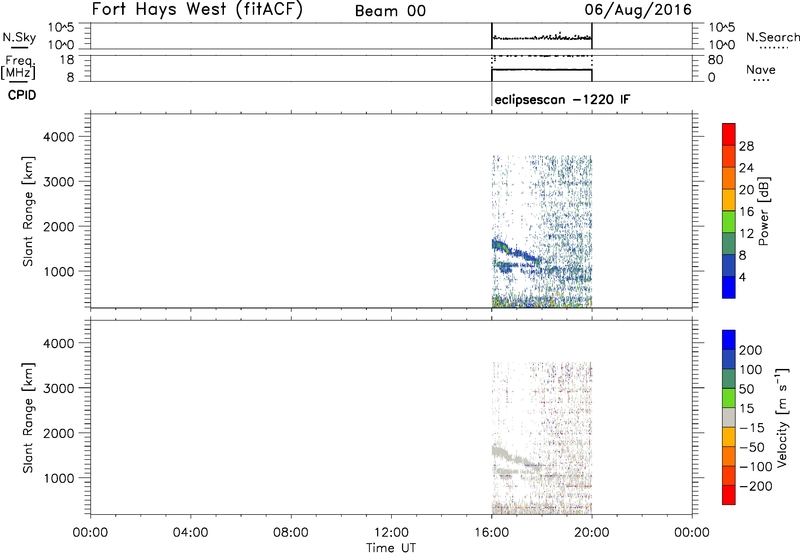Click the 16:00 time axis tick label
The width and height of the screenshot is (800, 554).
[x=491, y=533]
